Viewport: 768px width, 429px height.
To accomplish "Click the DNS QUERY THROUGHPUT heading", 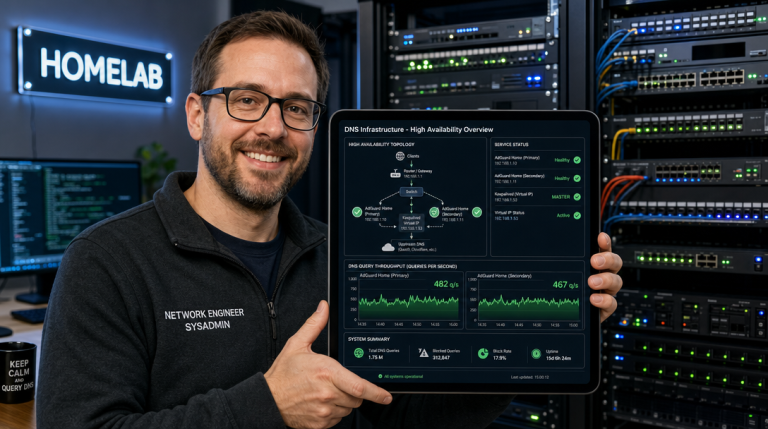I will click(402, 266).
